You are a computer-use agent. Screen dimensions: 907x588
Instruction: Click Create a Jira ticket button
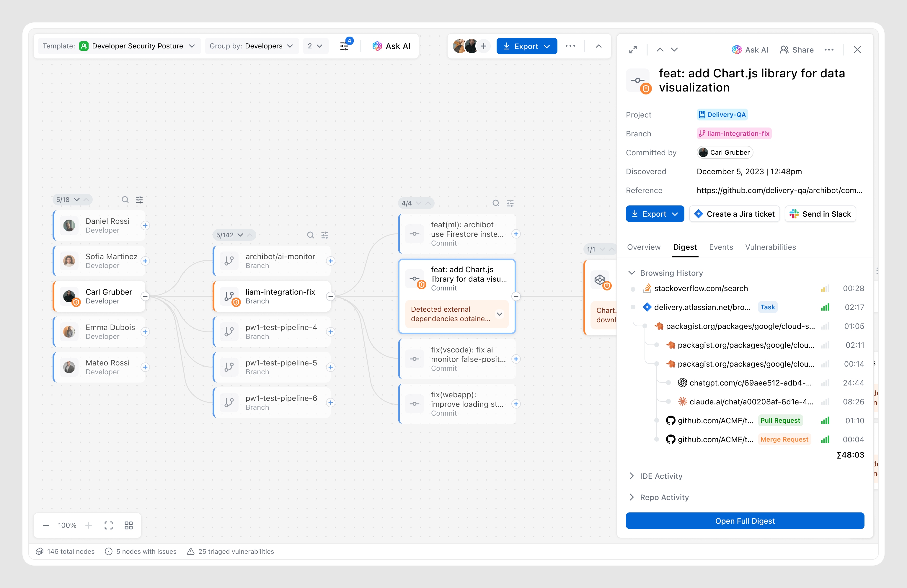(734, 214)
